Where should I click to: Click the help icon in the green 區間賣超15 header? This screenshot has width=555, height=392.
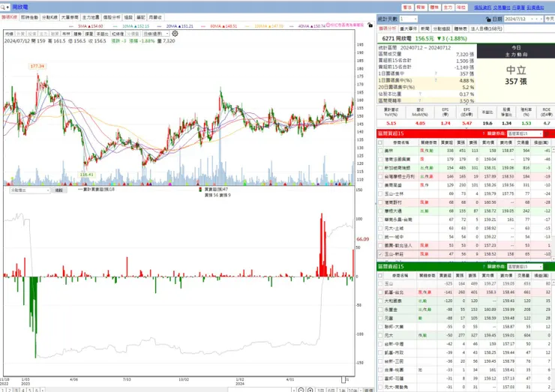click(484, 266)
